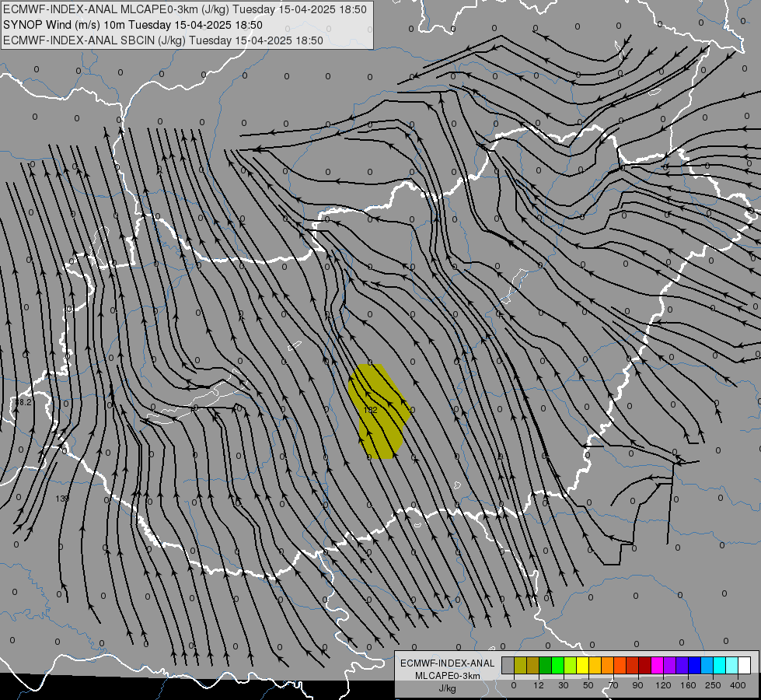Select the dark green legend swatch
The width and height of the screenshot is (761, 700).
click(546, 665)
